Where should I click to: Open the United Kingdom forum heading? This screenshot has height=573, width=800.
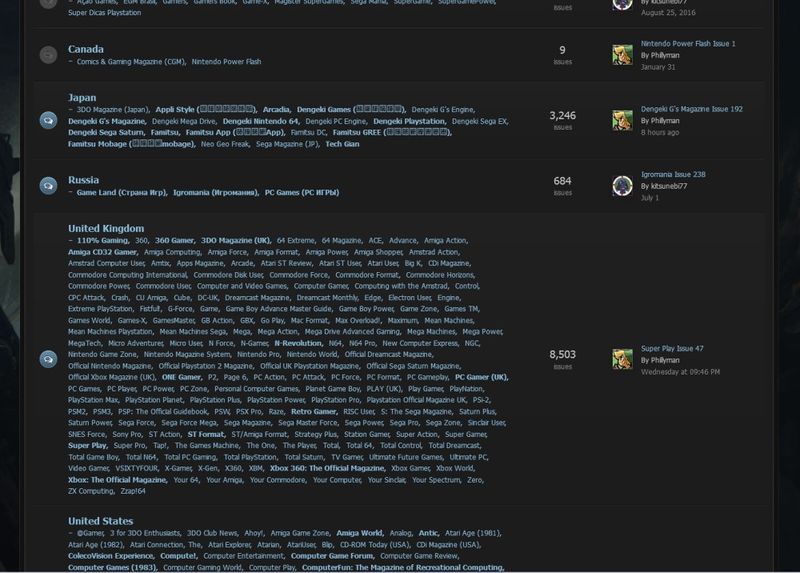pyautogui.click(x=106, y=228)
